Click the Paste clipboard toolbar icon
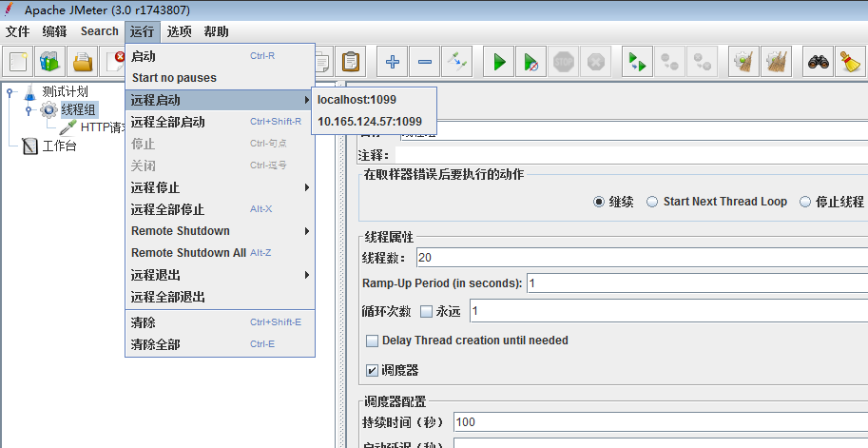The height and width of the screenshot is (448, 868). pos(350,62)
